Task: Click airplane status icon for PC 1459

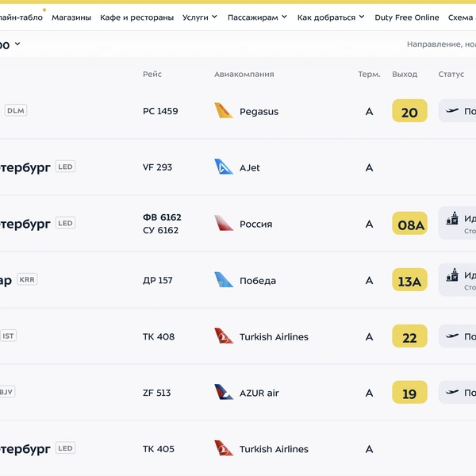Action: point(452,110)
